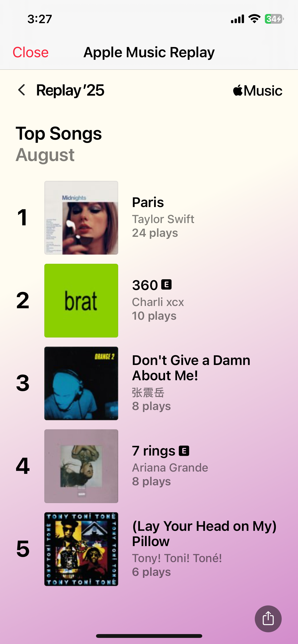
Task: Tap the share button
Action: click(268, 619)
